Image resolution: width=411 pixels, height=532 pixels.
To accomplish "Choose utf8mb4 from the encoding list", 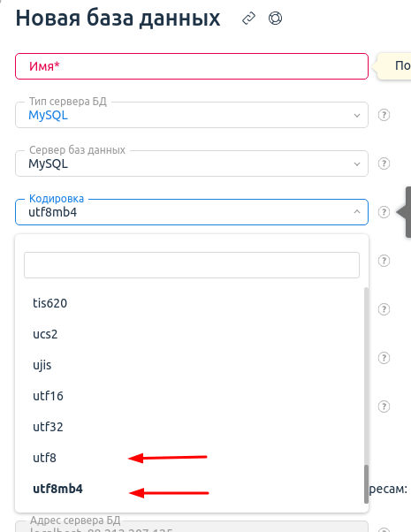I will click(192, 489).
